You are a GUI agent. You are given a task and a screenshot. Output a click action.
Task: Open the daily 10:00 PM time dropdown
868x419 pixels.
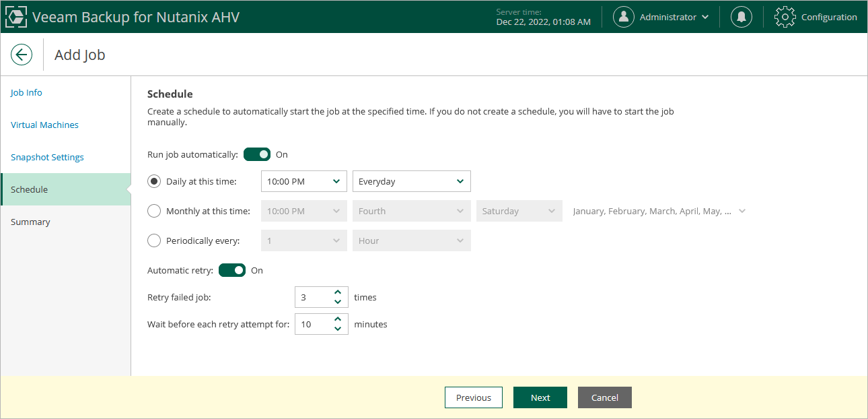point(304,181)
